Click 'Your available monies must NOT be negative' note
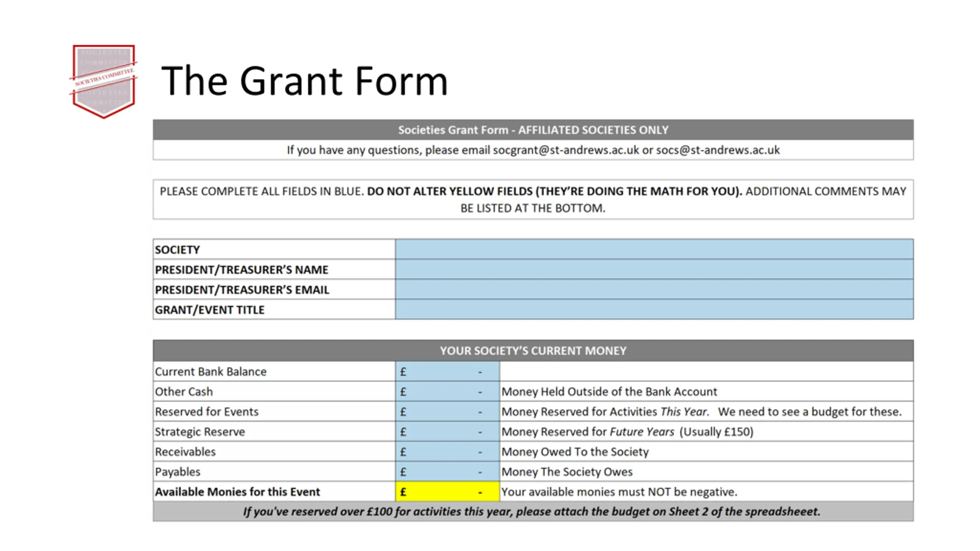Image resolution: width=980 pixels, height=551 pixels. pyautogui.click(x=619, y=492)
